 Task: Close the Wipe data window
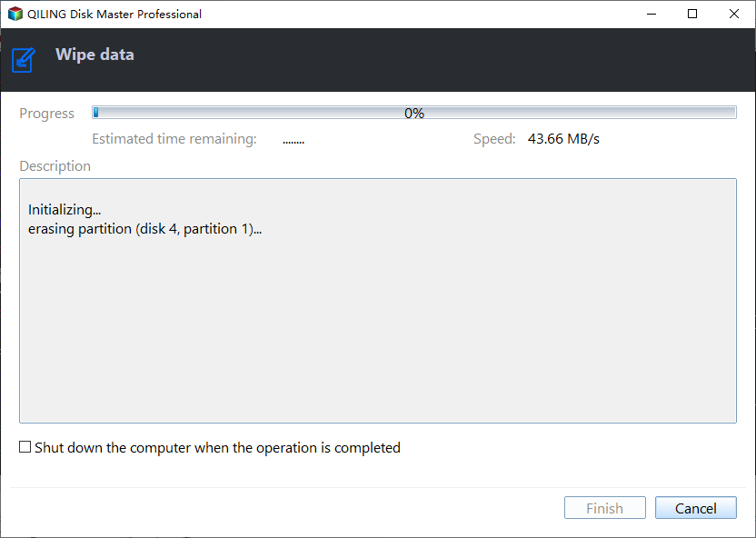tap(734, 14)
